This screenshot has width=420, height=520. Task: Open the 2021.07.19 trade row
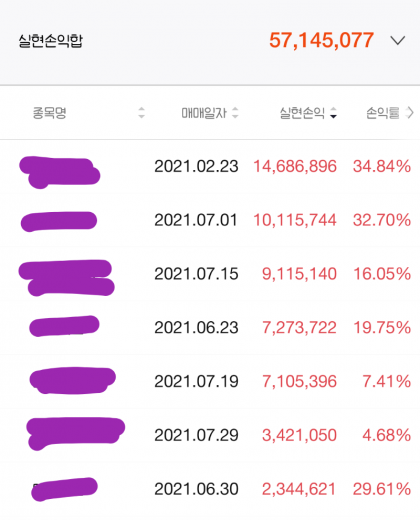point(210,381)
